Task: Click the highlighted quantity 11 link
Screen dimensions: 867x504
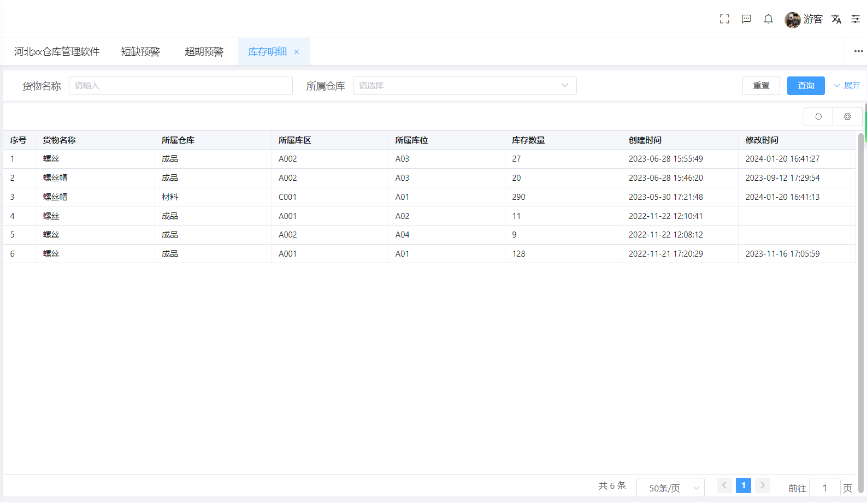Action: click(x=516, y=216)
